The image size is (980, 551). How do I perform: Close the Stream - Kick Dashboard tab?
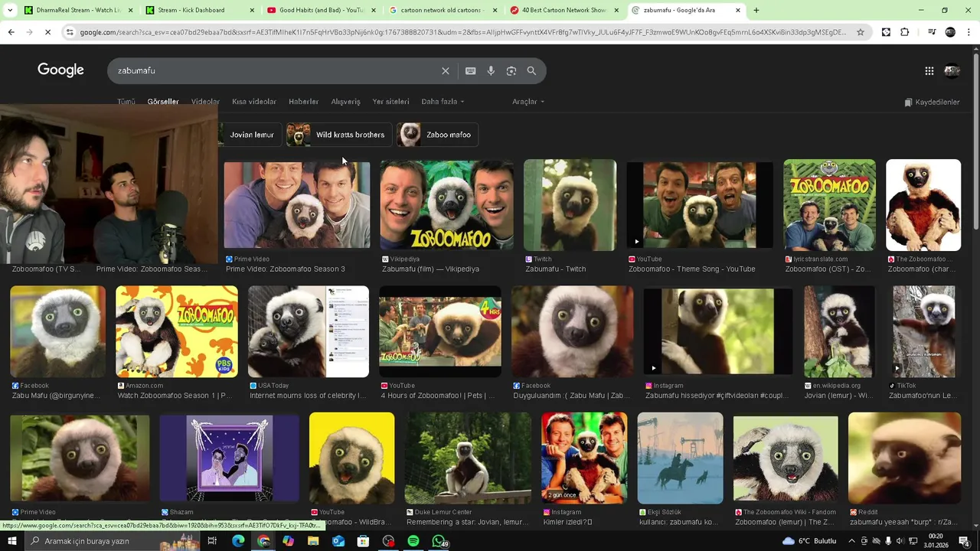click(x=252, y=10)
